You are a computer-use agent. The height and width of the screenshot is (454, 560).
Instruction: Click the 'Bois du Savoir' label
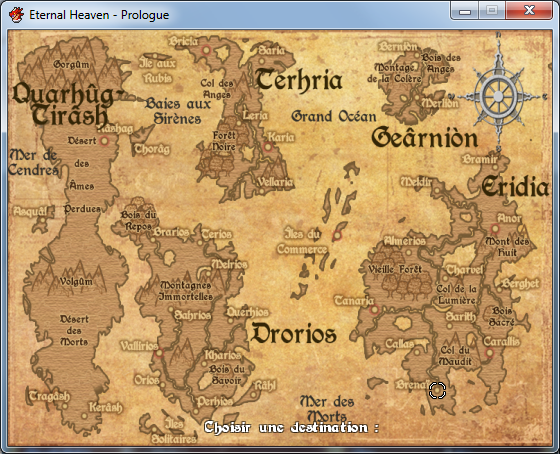pos(227,375)
